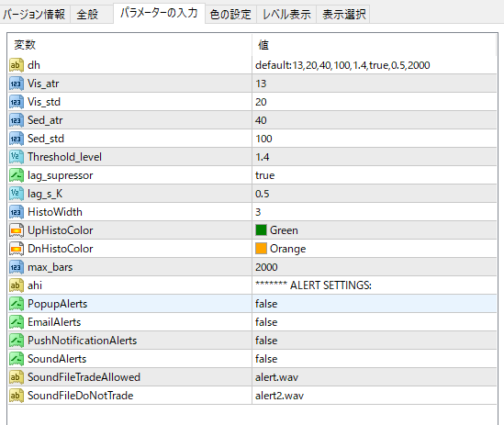Select the PopupAlerts variable name
The width and height of the screenshot is (504, 425).
click(57, 304)
